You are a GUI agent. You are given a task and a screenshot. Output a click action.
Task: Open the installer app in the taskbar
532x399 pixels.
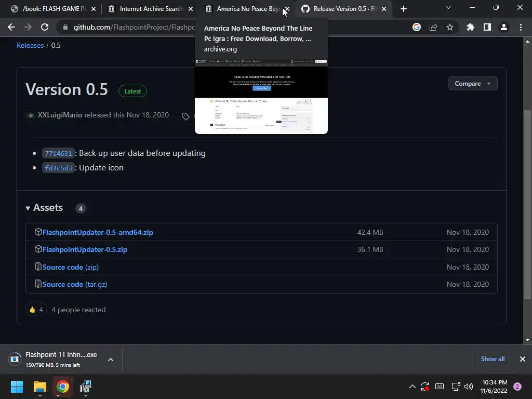pos(86,387)
